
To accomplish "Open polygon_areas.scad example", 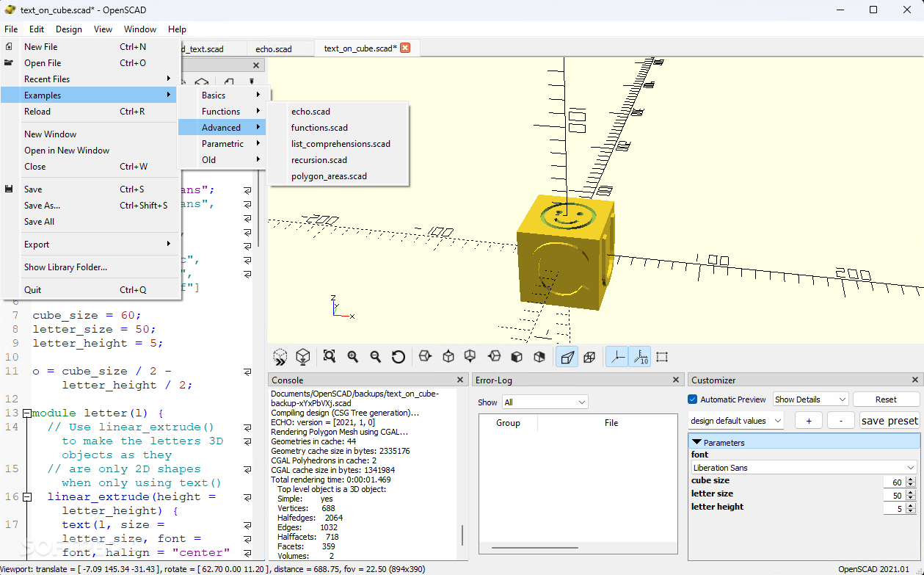I will 329,176.
